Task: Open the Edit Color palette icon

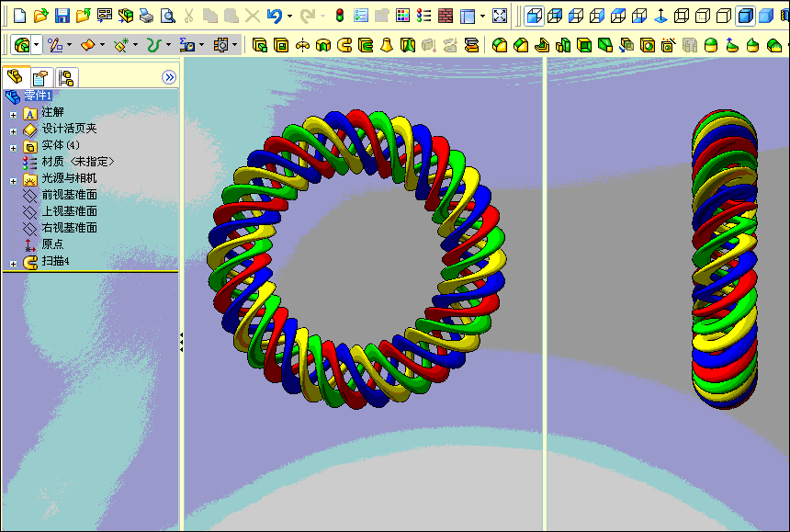Action: tap(402, 15)
